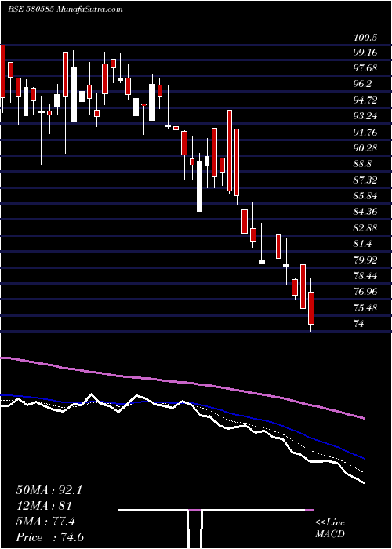Click the 76.96 price level
Image resolution: width=392 pixels, height=549 pixels.
365,292
